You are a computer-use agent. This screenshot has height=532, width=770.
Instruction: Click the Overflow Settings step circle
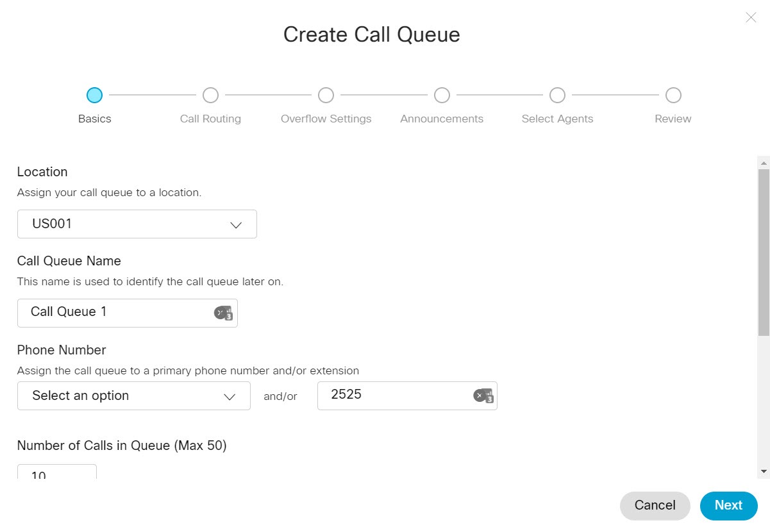326,94
